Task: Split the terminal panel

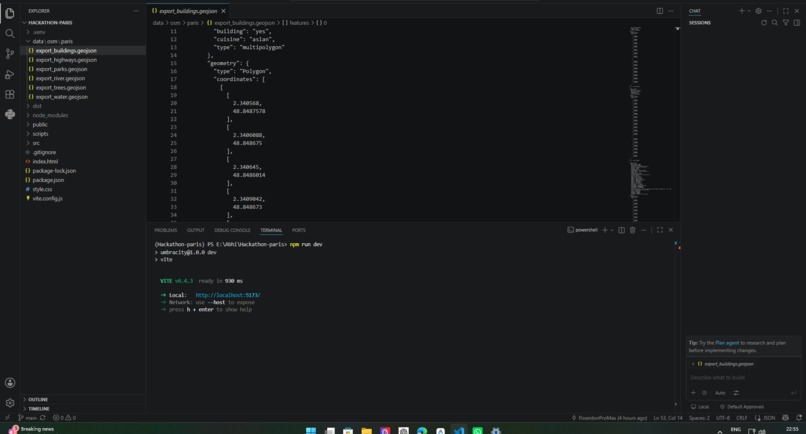Action: [621, 230]
